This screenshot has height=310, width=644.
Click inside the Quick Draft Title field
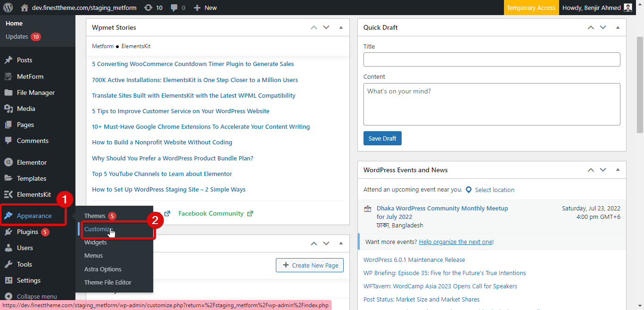tap(492, 59)
